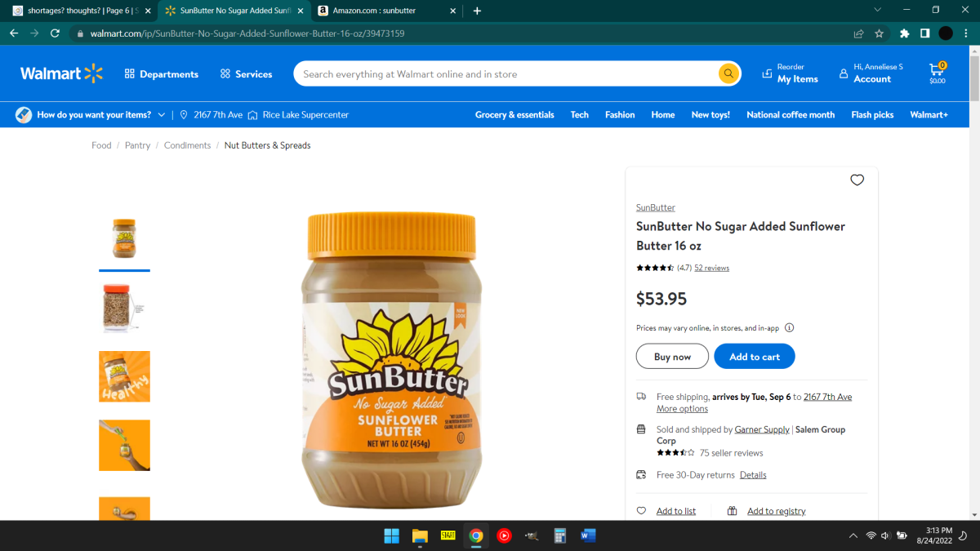Switch to the Amazon.com sunbutter tab
This screenshot has width=980, height=551.
[384, 11]
